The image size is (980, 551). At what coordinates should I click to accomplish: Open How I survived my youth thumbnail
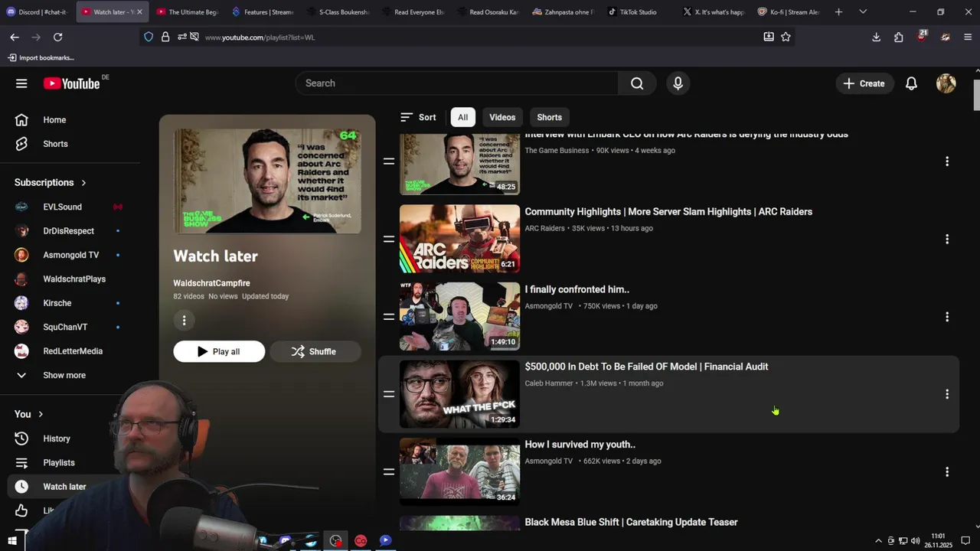(459, 471)
